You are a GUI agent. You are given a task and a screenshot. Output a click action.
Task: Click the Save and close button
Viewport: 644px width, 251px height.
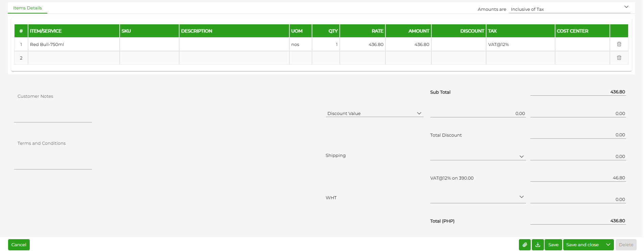[x=582, y=245]
